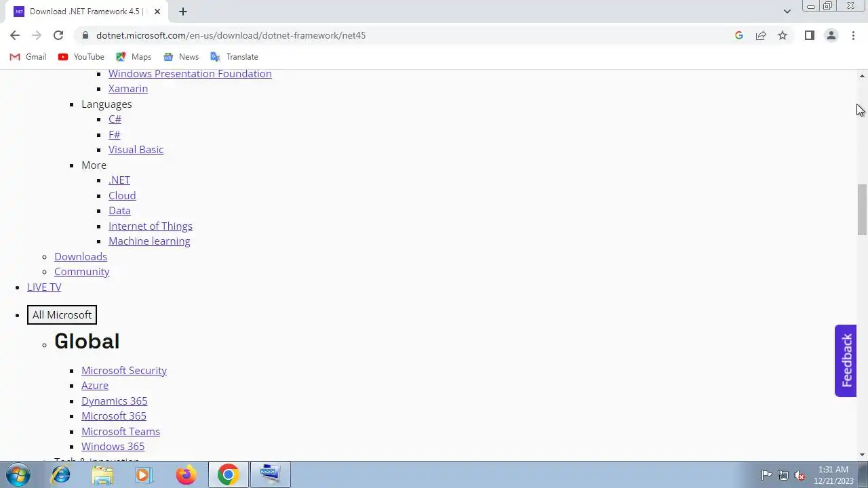Open the Internet of Things link
The height and width of the screenshot is (488, 868).
click(x=151, y=226)
